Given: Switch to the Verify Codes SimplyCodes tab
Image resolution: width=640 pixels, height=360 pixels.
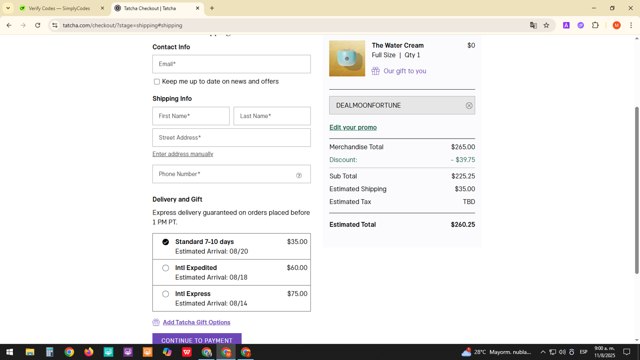Looking at the screenshot, I should point(59,8).
